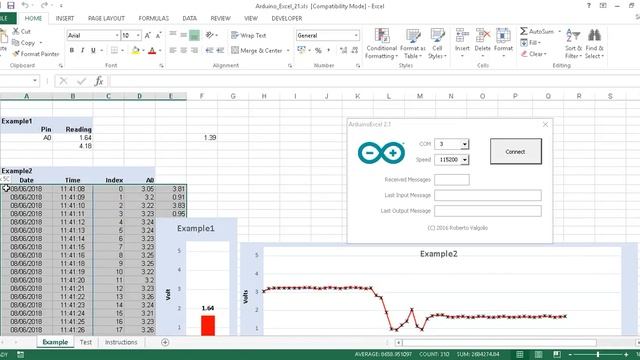Toggle Bold formatting
Image resolution: width=640 pixels, height=360 pixels.
pyautogui.click(x=72, y=50)
